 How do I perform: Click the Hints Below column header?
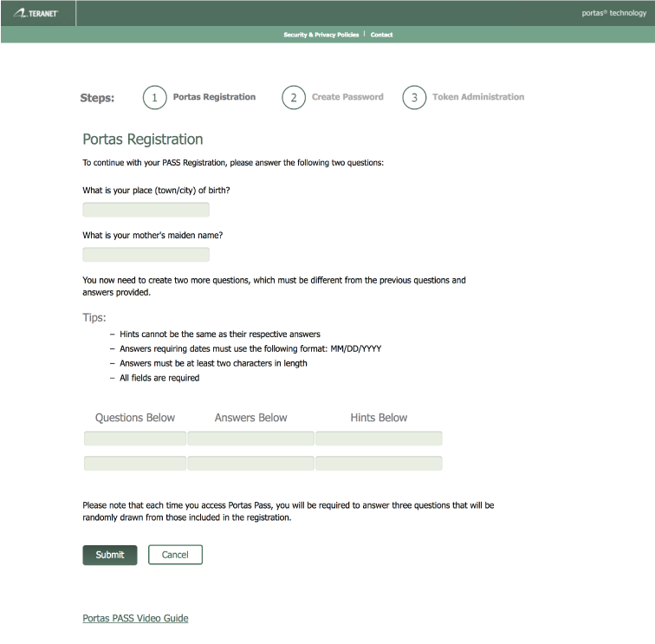click(379, 418)
